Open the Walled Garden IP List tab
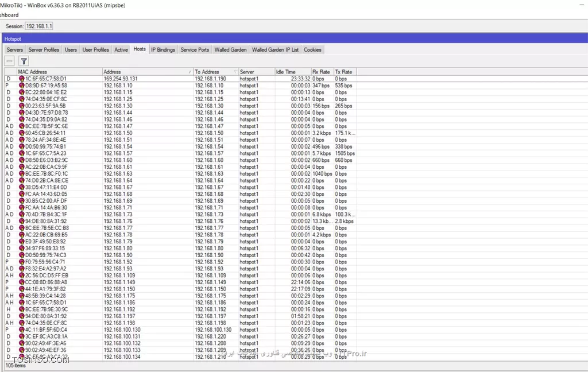Viewport: 588px width, 372px height. click(275, 49)
